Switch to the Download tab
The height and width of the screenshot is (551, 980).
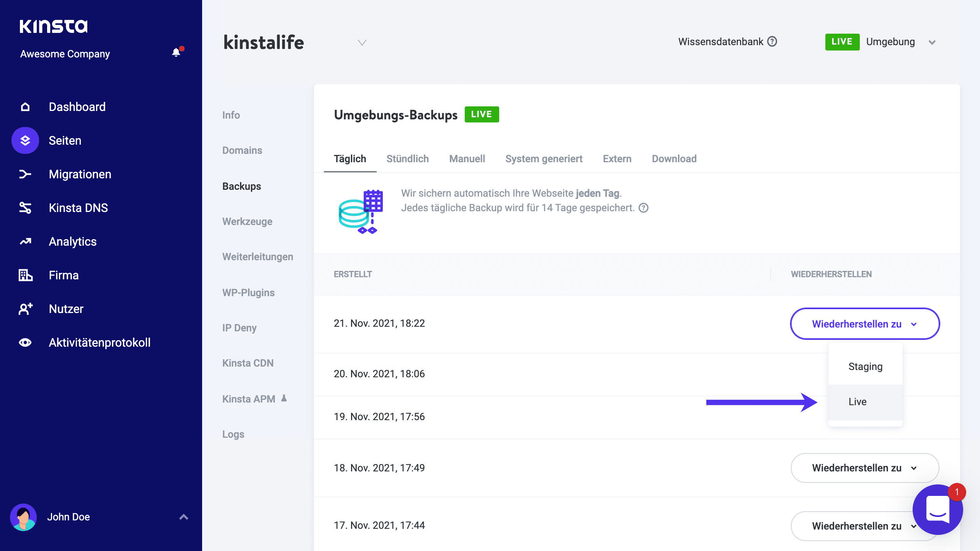[x=674, y=158]
